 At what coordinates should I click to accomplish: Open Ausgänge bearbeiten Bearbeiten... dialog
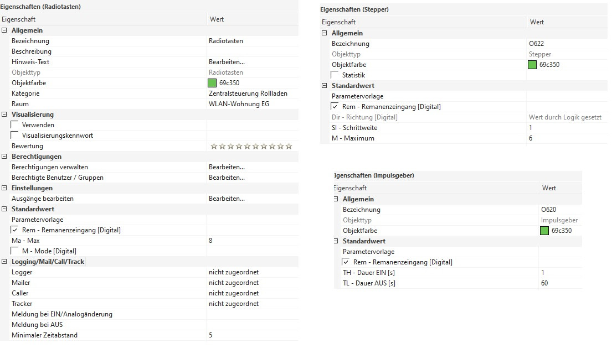coord(227,199)
